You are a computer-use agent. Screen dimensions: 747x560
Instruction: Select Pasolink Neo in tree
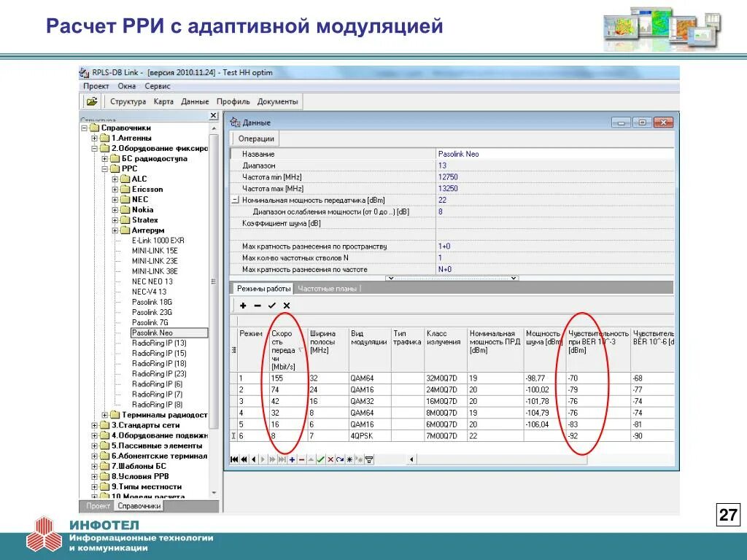click(169, 332)
